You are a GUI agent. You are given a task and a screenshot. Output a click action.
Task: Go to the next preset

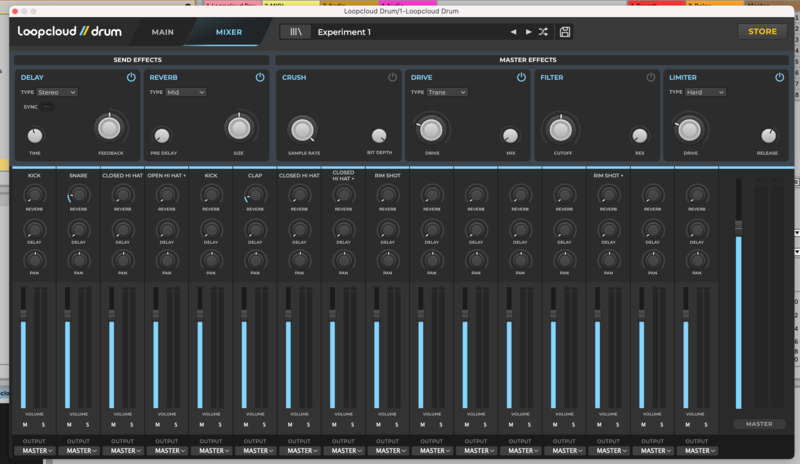[x=528, y=32]
